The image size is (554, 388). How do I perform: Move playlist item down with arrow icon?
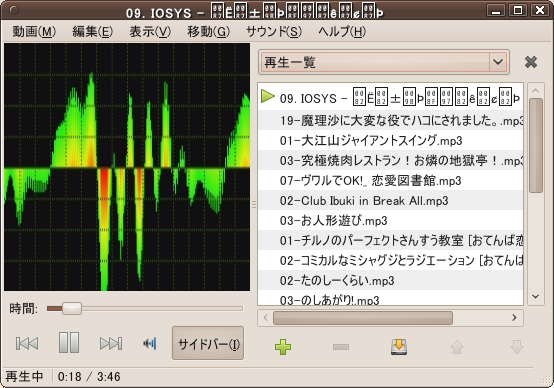pos(517,347)
